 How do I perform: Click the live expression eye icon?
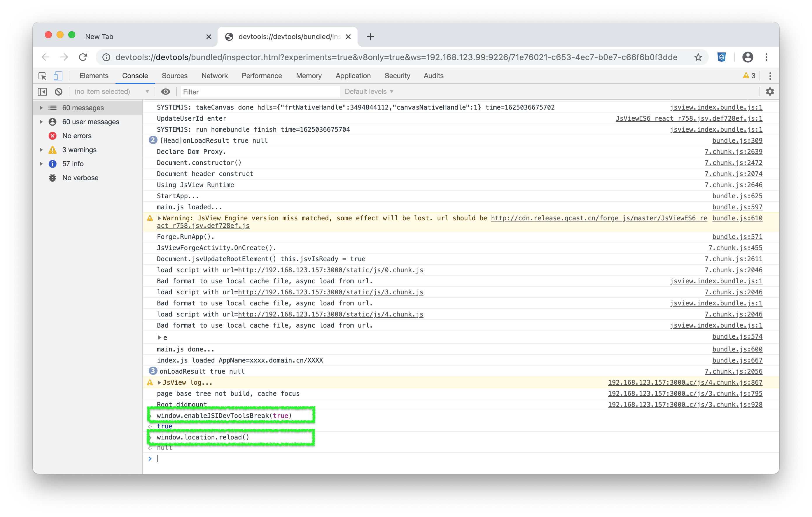pos(166,92)
